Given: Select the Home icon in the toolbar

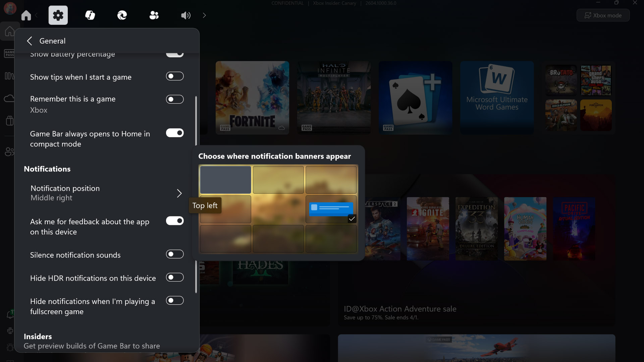Looking at the screenshot, I should coord(25,15).
